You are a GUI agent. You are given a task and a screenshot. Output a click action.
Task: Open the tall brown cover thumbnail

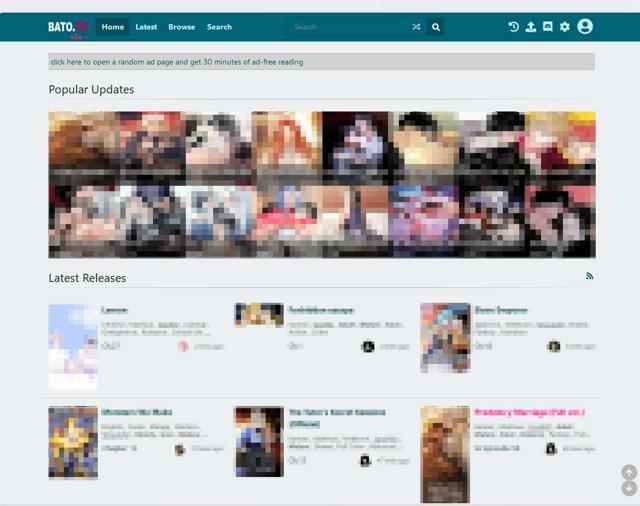[x=445, y=454]
